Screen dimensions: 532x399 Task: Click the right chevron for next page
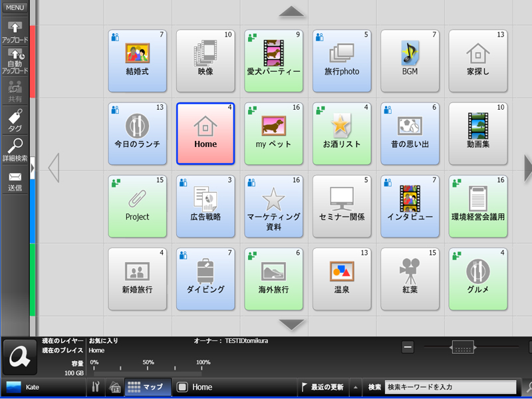click(x=526, y=168)
